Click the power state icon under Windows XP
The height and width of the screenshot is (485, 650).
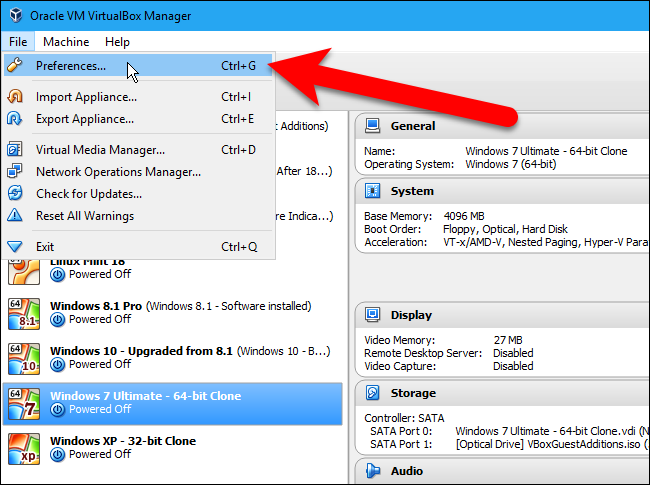click(58, 455)
